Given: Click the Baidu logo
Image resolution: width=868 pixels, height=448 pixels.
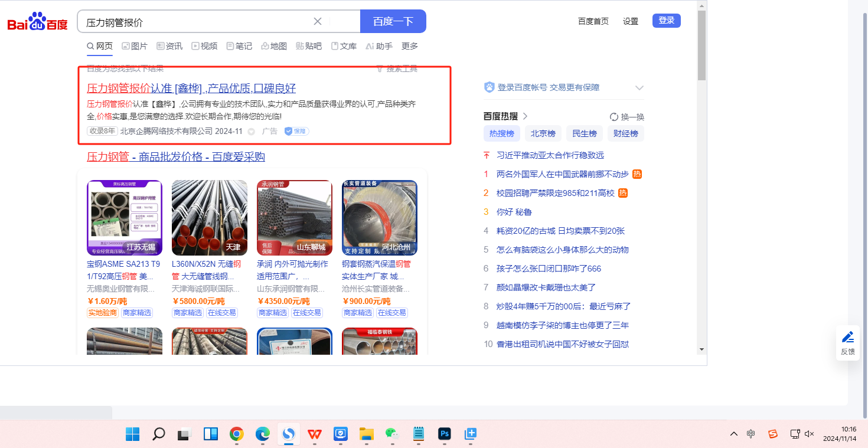Looking at the screenshot, I should [37, 22].
